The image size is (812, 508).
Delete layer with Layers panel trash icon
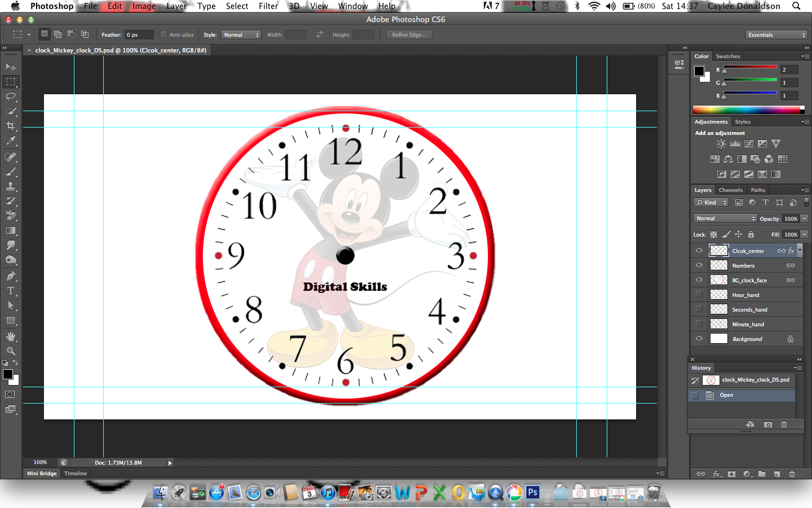(792, 474)
